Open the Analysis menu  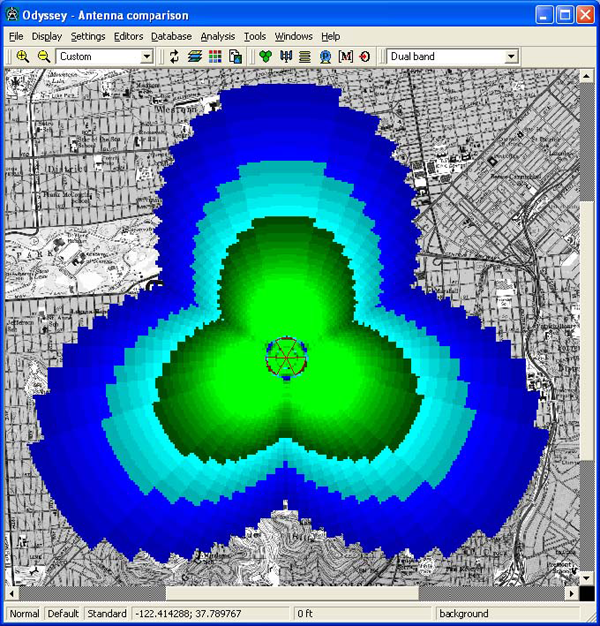(217, 36)
